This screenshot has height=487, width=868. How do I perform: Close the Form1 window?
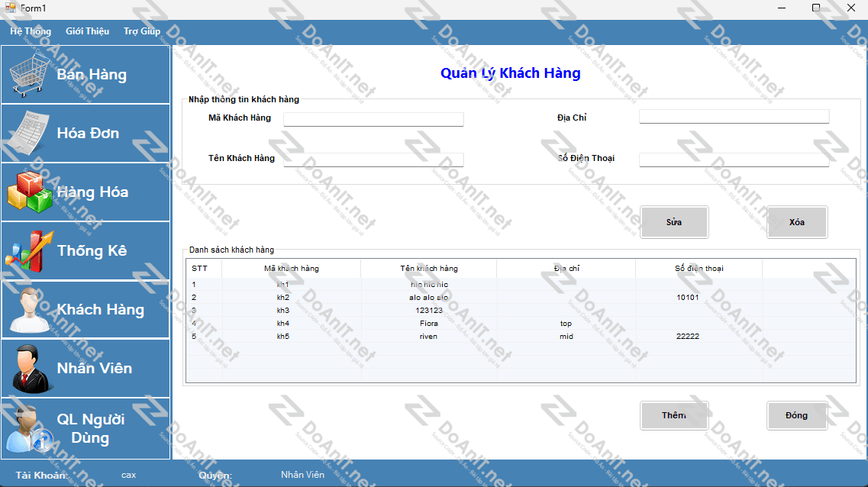pos(851,8)
